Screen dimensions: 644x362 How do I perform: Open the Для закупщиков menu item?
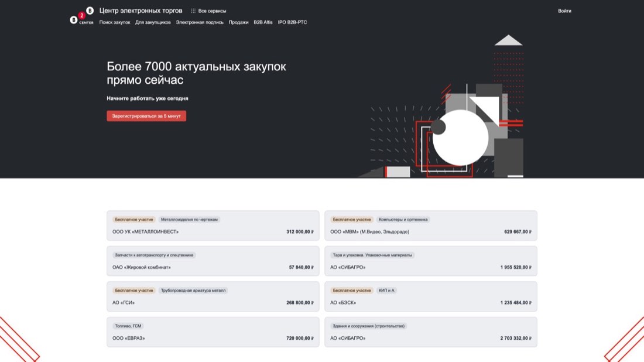[x=153, y=23]
